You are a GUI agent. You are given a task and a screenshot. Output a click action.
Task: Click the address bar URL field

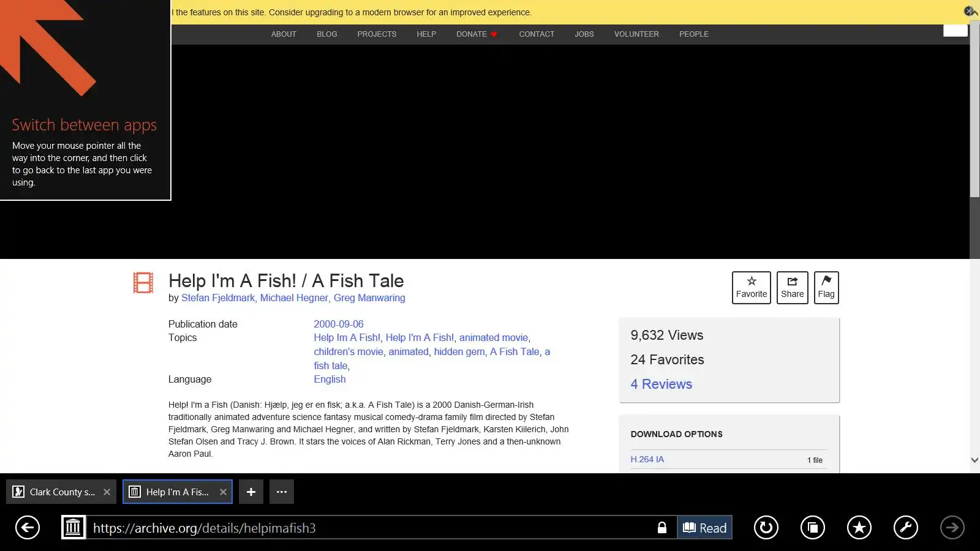(371, 527)
